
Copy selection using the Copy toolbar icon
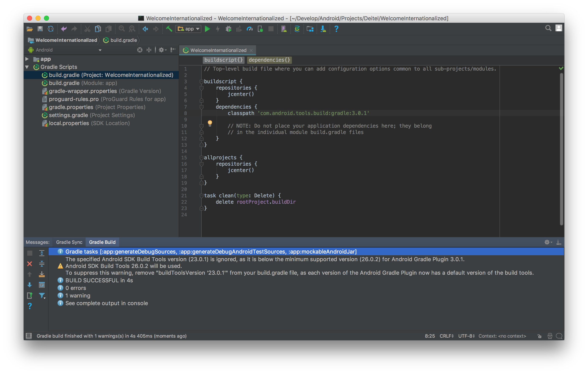(x=98, y=29)
